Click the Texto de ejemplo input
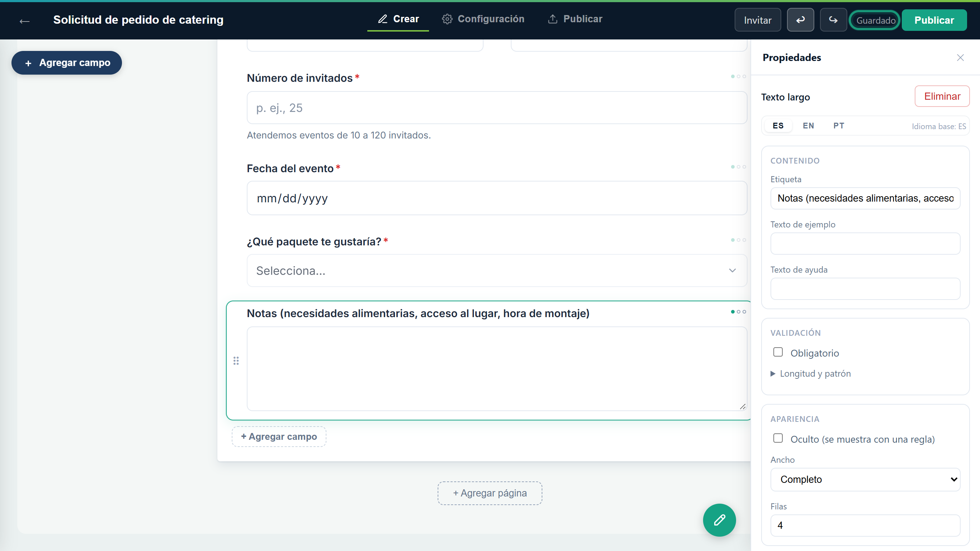 [865, 244]
